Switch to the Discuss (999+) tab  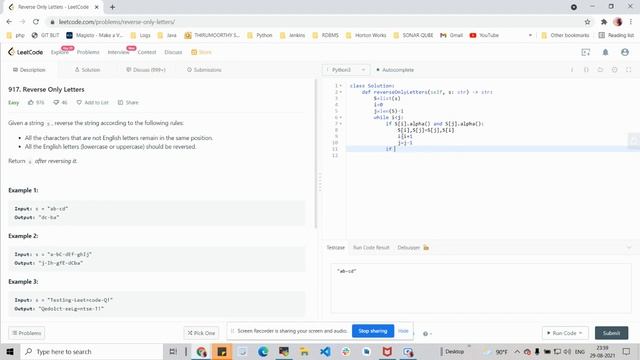click(x=146, y=70)
